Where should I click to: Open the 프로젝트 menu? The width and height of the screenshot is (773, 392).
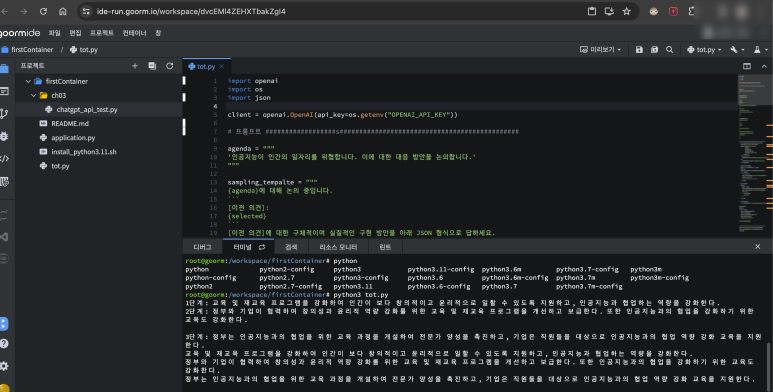click(x=102, y=33)
